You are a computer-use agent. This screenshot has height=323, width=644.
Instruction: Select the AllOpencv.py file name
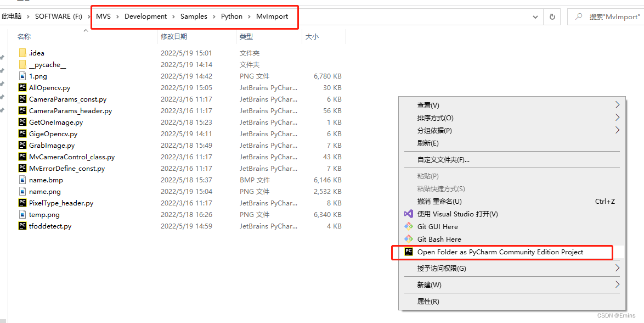pyautogui.click(x=50, y=88)
